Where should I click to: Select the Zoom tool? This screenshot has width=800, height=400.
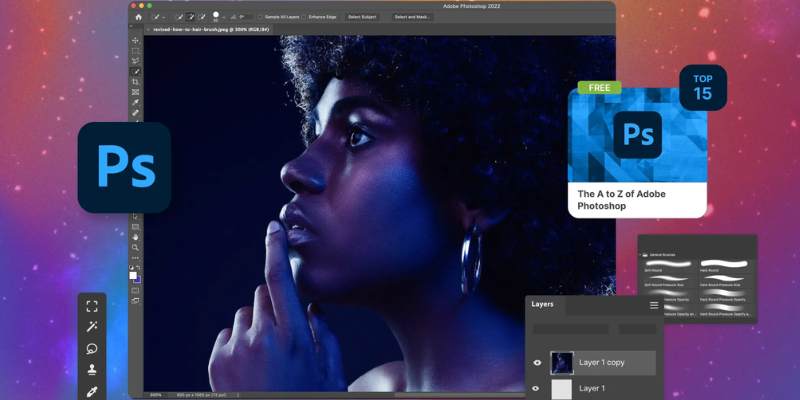[135, 247]
